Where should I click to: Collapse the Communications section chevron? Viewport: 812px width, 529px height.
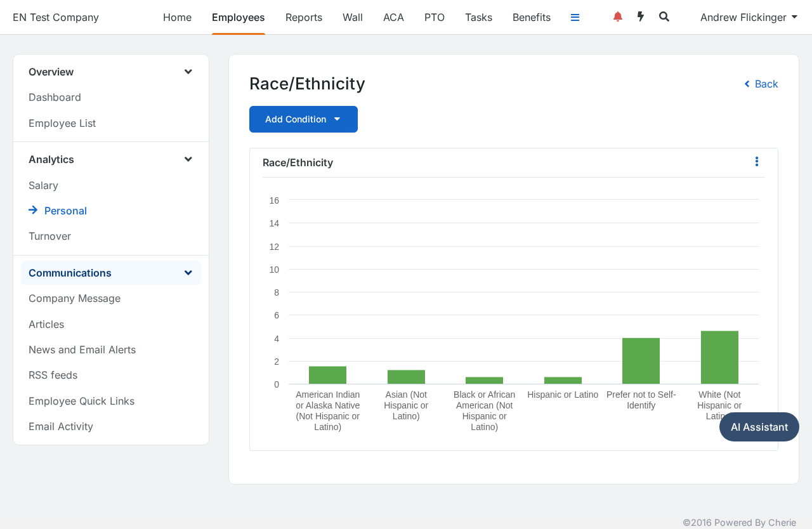tap(188, 273)
